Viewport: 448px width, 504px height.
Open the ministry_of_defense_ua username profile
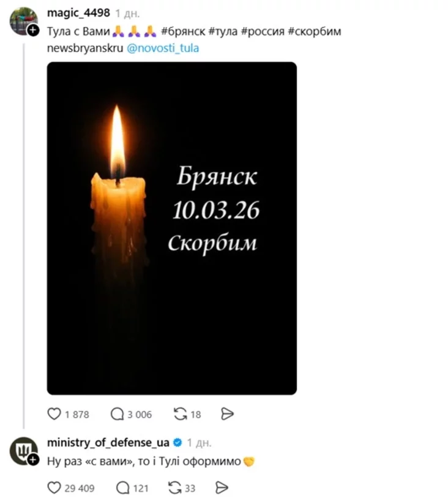(x=108, y=442)
